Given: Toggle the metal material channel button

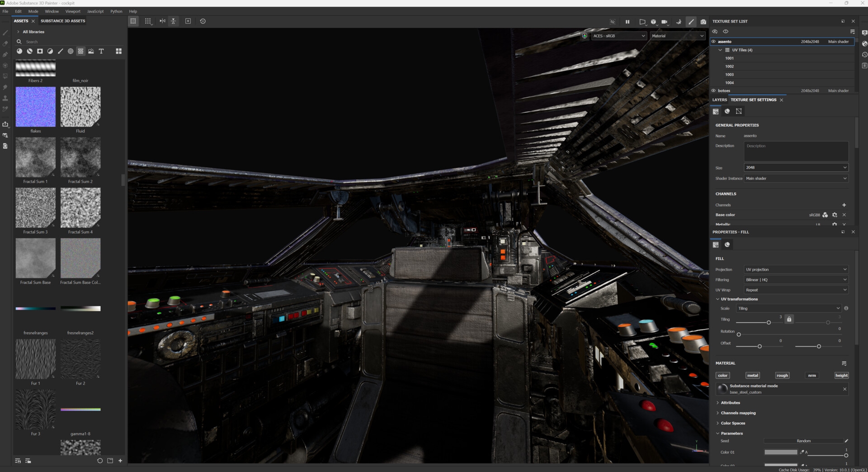Looking at the screenshot, I should point(753,375).
